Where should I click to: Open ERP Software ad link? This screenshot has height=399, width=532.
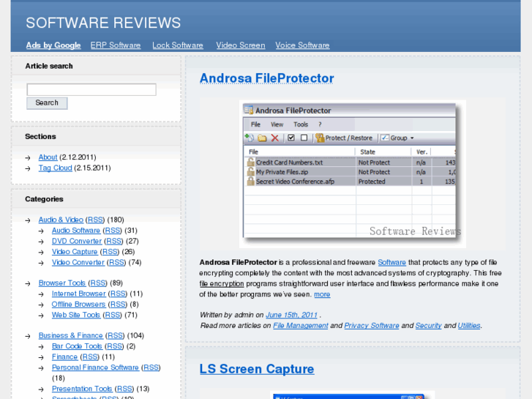click(x=116, y=45)
